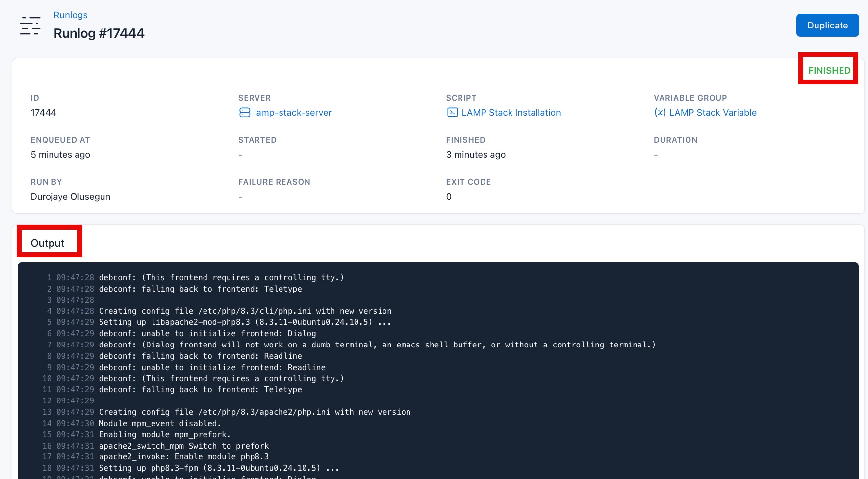868x479 pixels.
Task: Click the server icon beside lamp-stack-server
Action: click(x=245, y=112)
